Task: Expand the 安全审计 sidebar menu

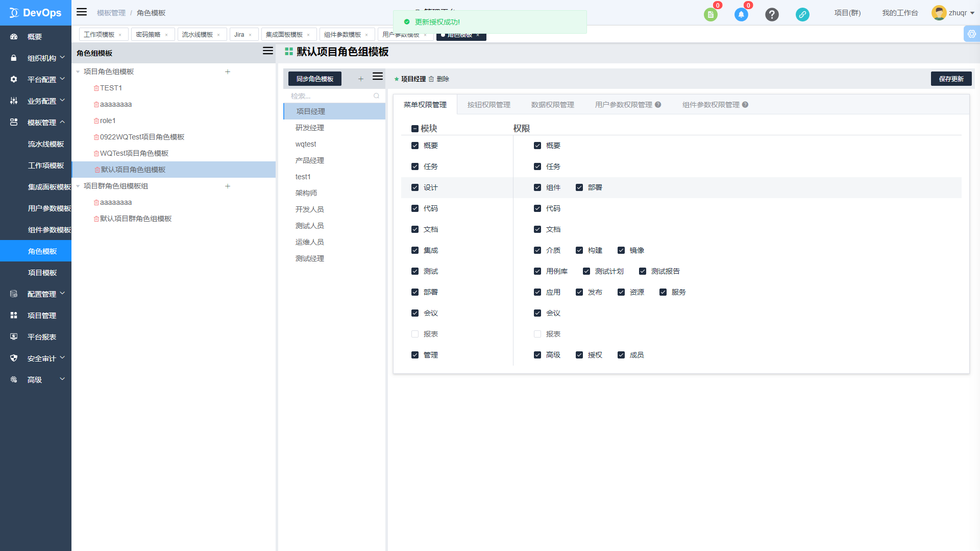Action: (36, 358)
